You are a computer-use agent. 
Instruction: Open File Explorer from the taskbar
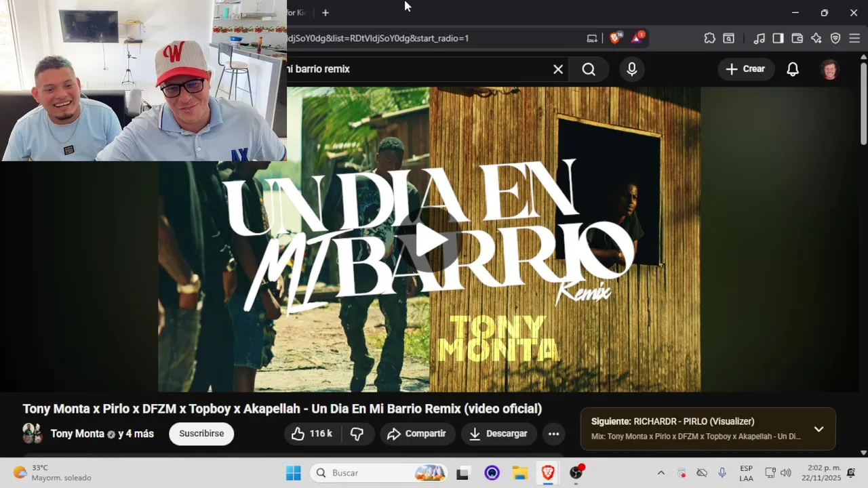[x=519, y=473]
